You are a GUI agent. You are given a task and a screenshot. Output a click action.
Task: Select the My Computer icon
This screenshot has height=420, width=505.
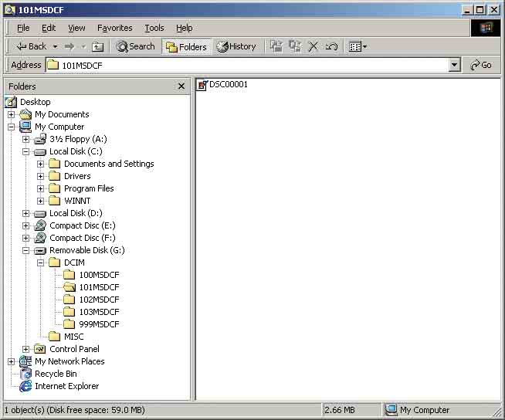[25, 127]
